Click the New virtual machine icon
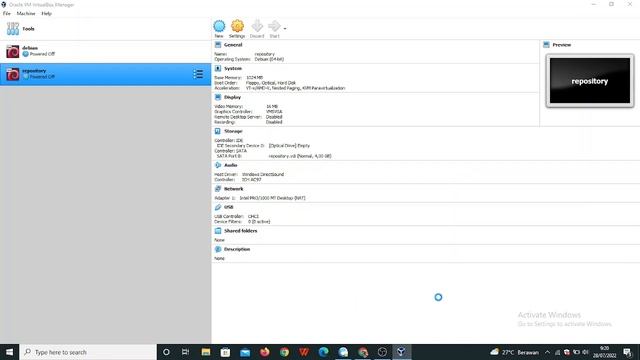640x360 pixels. click(x=219, y=26)
